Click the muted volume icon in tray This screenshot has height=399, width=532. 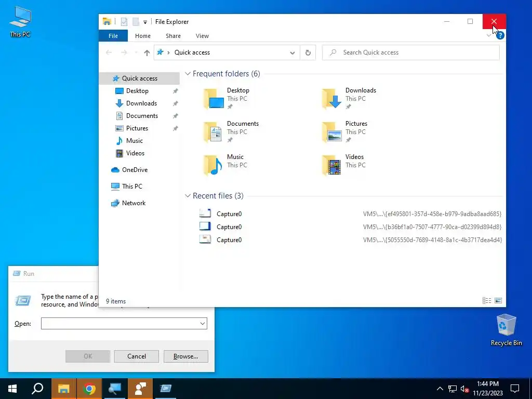(464, 389)
